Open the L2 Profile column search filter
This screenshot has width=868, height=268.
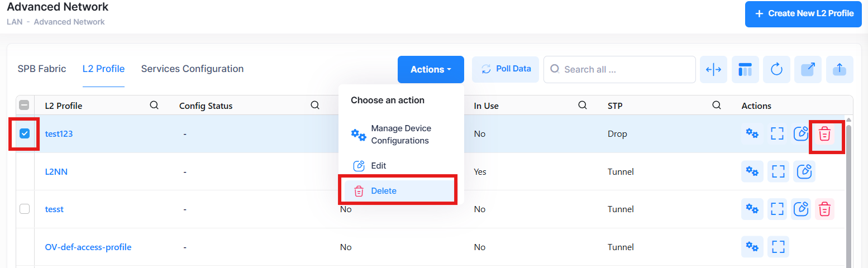[155, 106]
